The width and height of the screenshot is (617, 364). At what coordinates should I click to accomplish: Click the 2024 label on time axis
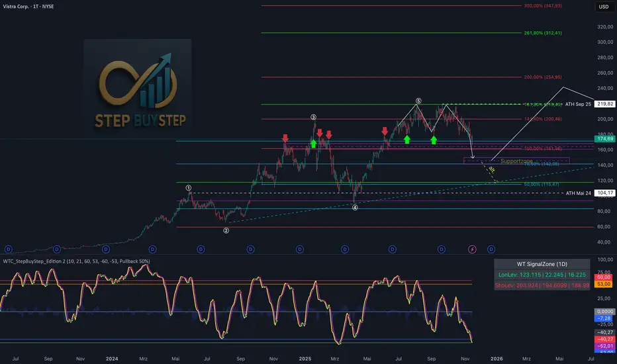[112, 359]
